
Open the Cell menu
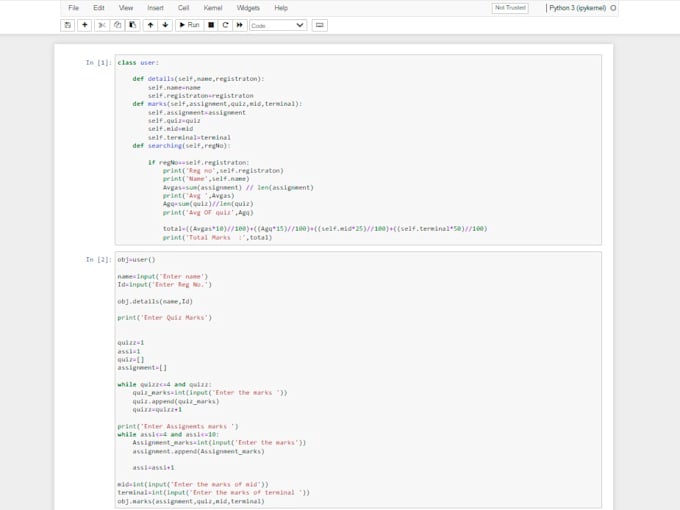[x=183, y=8]
